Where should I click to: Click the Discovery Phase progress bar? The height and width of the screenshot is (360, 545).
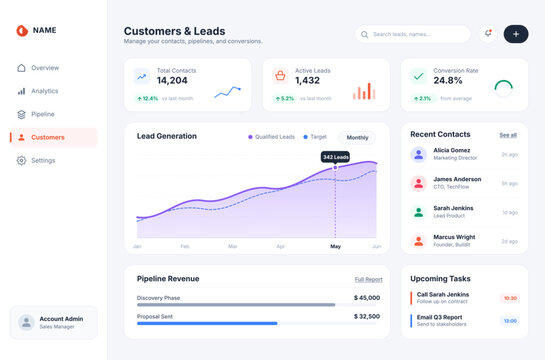click(257, 305)
